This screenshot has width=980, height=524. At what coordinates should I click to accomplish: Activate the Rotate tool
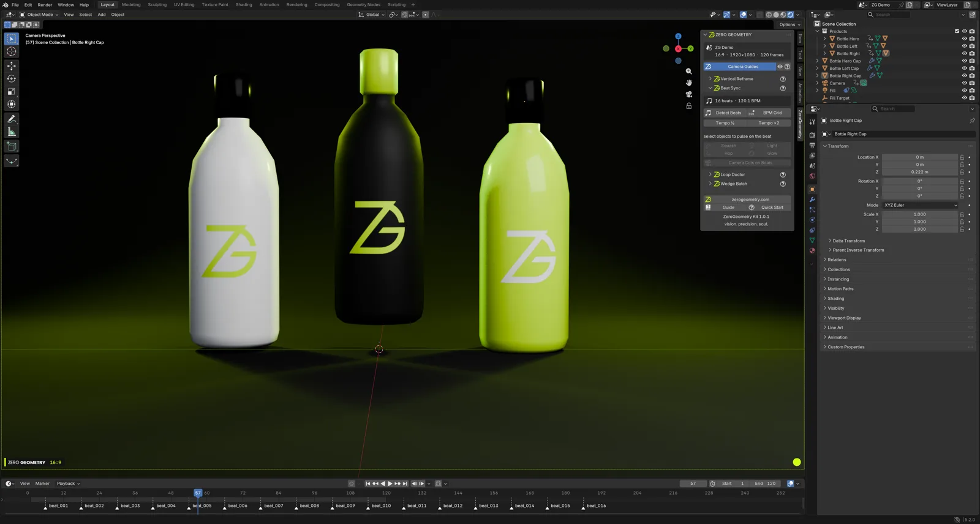pos(11,78)
